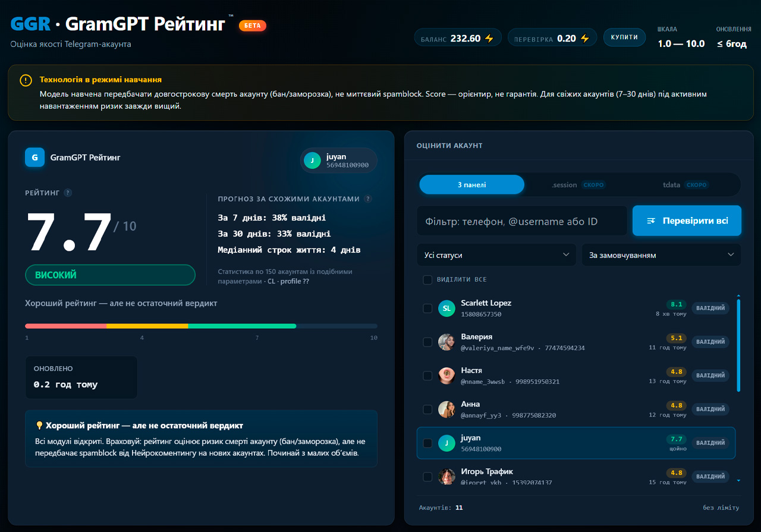
Task: Click the ОНОВЛЕНО '0.2 год тому' value
Action: pos(65,385)
